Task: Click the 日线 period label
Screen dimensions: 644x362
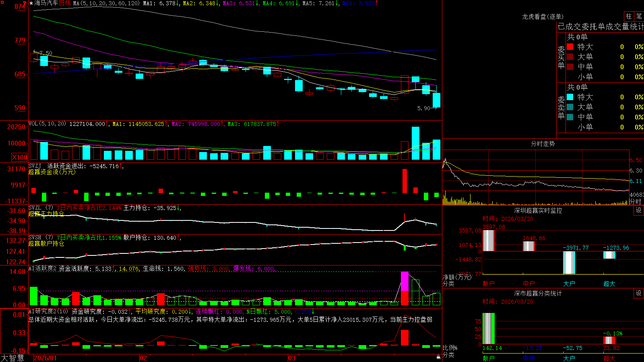Action: [65, 3]
